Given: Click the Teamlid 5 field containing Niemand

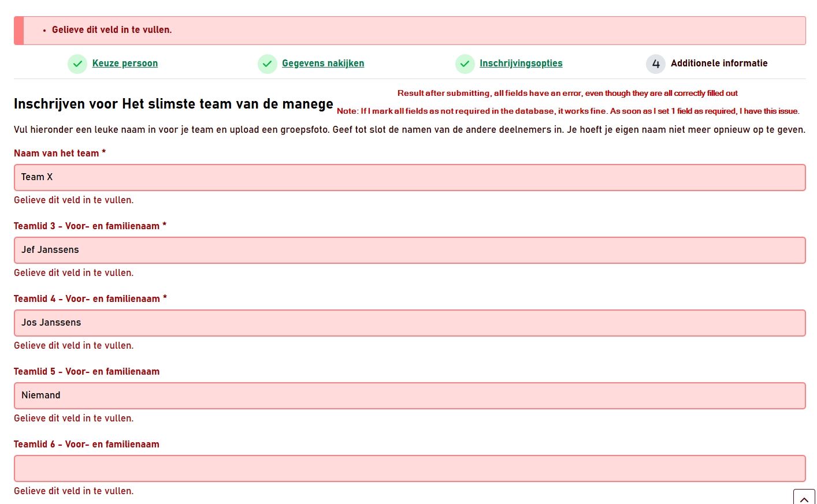Looking at the screenshot, I should click(409, 395).
